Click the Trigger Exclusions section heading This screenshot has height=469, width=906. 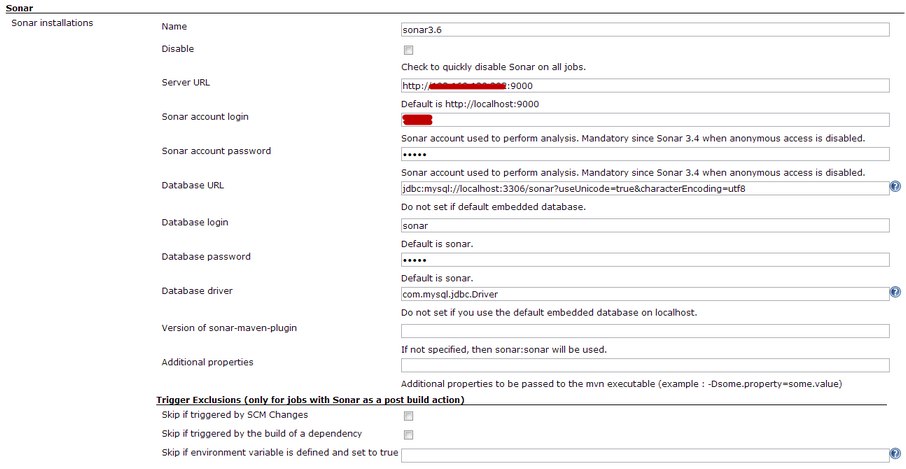click(x=310, y=400)
